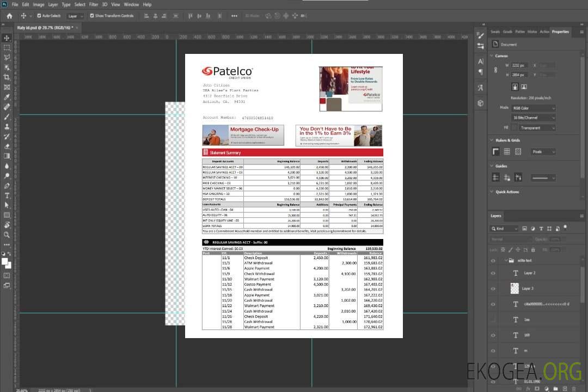Image resolution: width=588 pixels, height=392 pixels.
Task: Select the Lasso tool
Action: 7,57
